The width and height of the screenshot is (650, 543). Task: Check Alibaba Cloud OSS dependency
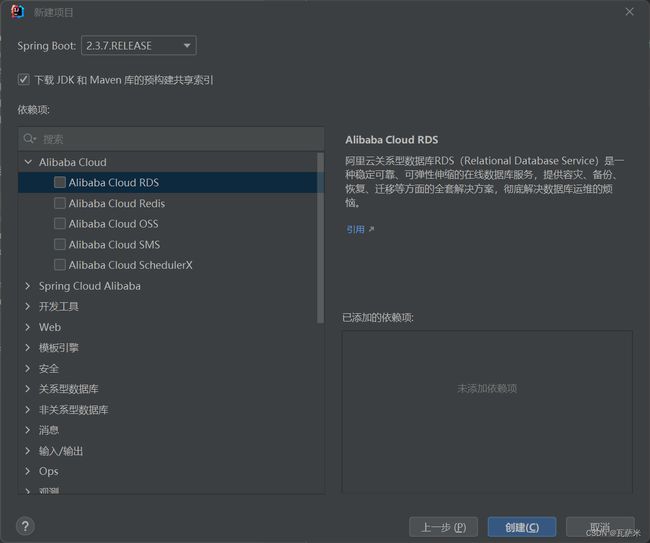pyautogui.click(x=60, y=224)
